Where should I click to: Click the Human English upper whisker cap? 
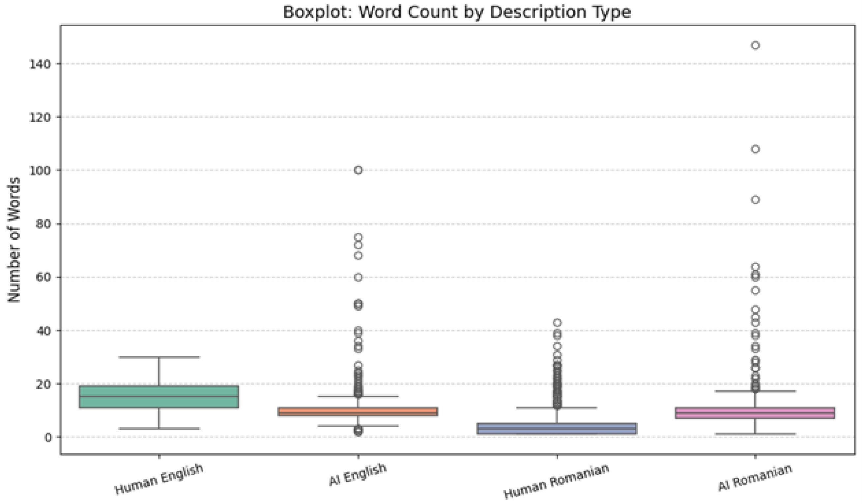click(159, 357)
